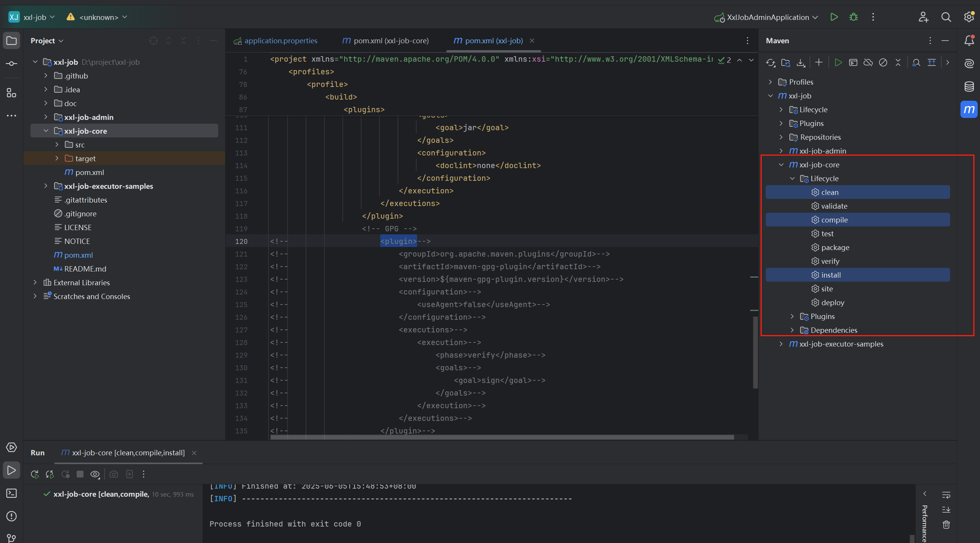Toggle scroll to end in Run console

point(946,510)
